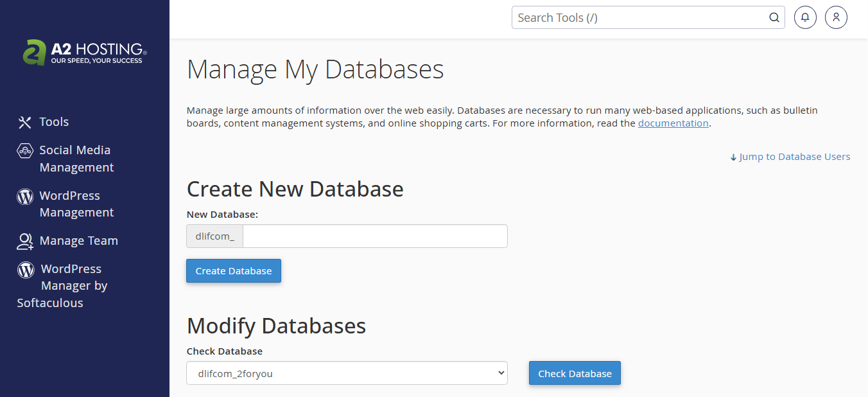
Task: Click the WordPress Management WordPress icon
Action: pyautogui.click(x=24, y=196)
